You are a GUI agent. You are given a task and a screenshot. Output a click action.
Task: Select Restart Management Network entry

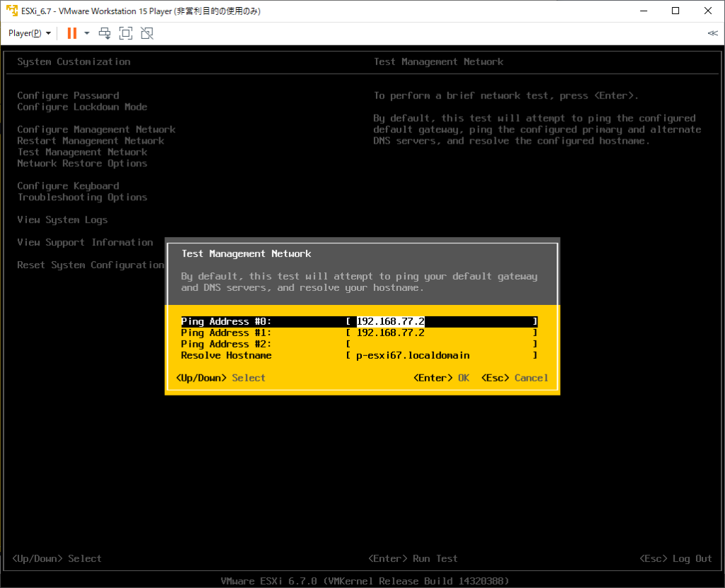click(x=91, y=141)
